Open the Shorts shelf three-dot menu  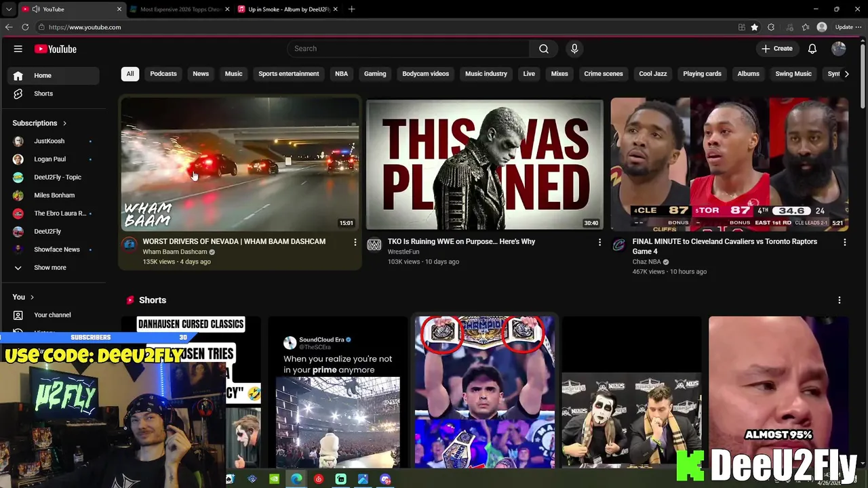point(840,300)
